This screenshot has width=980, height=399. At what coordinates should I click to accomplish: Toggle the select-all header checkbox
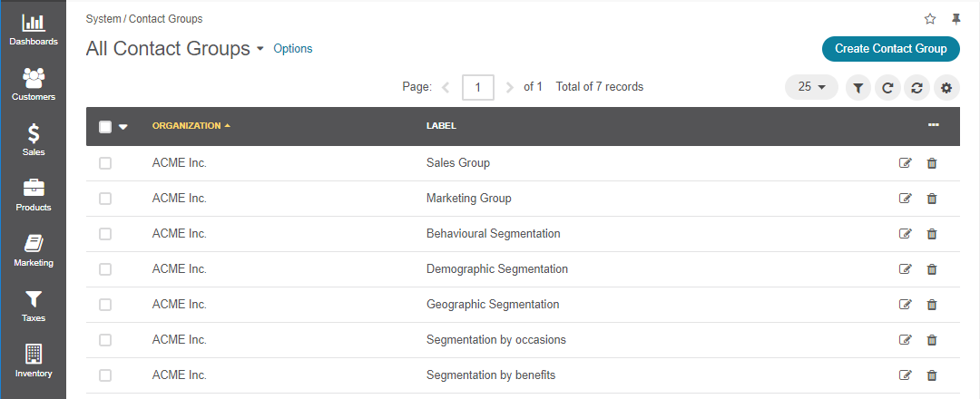click(105, 127)
